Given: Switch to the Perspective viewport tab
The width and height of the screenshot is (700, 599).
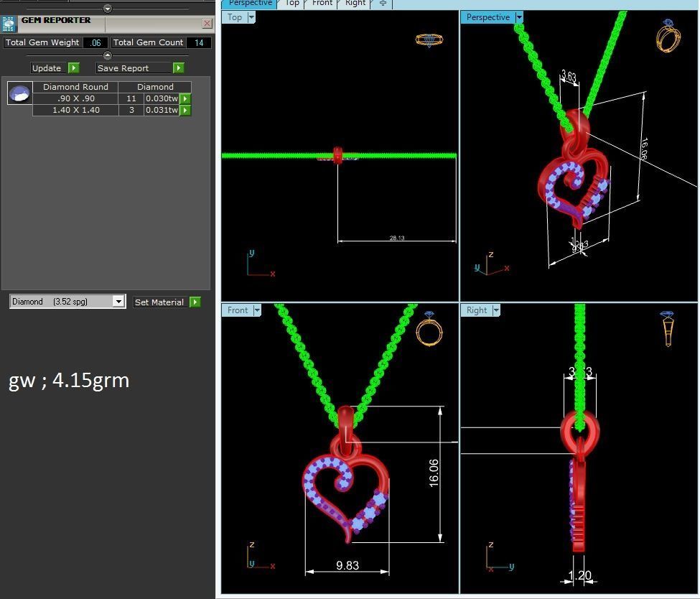Looking at the screenshot, I should [x=250, y=4].
